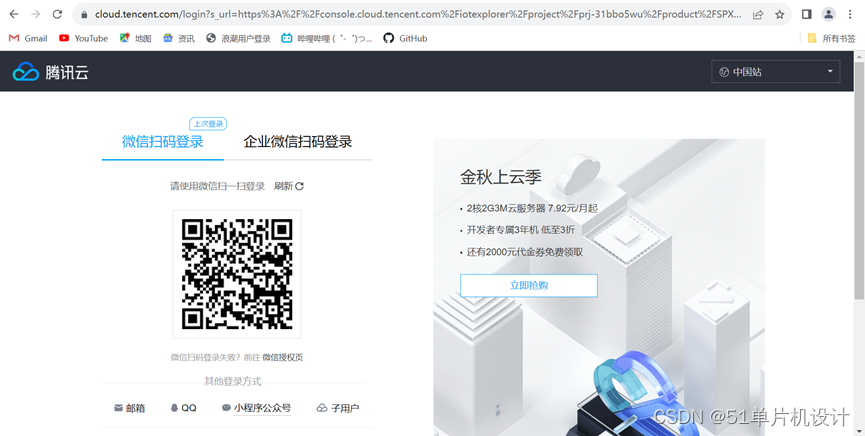Go back using browser back arrow
Viewport: 865px width, 436px height.
point(14,15)
